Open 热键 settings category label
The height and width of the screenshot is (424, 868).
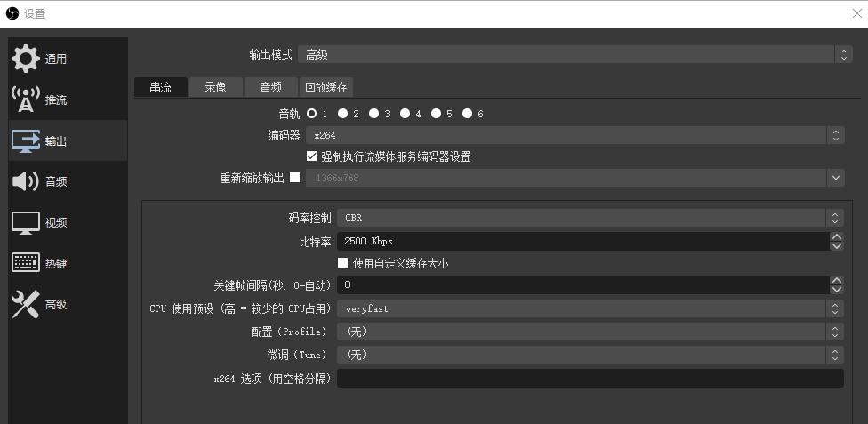pos(56,263)
